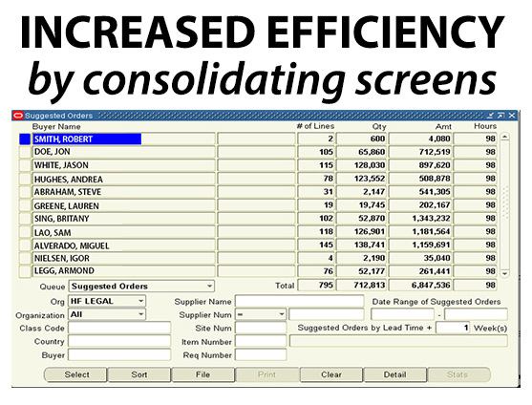Select buyer name WHITE, JASON
The height and width of the screenshot is (405, 532).
(123, 165)
